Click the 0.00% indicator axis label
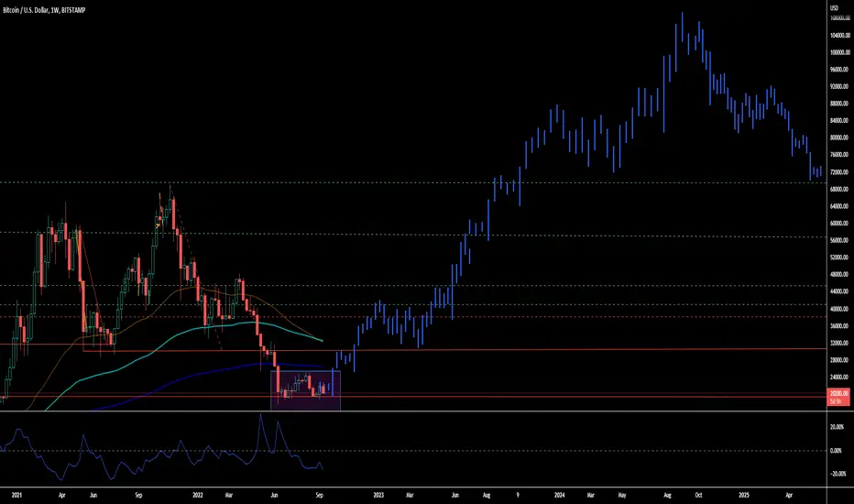 [x=838, y=451]
